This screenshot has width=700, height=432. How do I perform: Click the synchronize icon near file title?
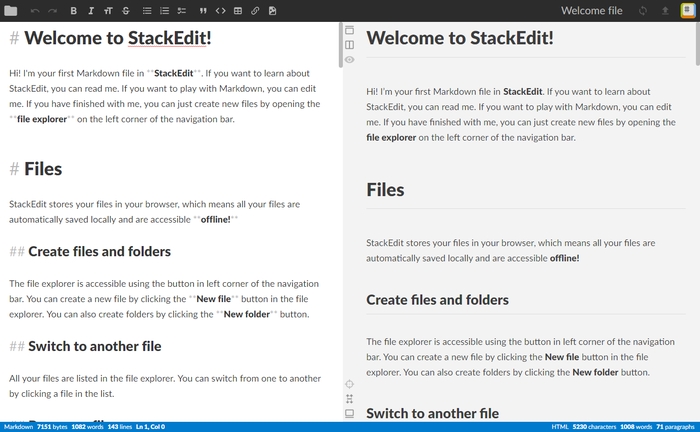pos(643,11)
